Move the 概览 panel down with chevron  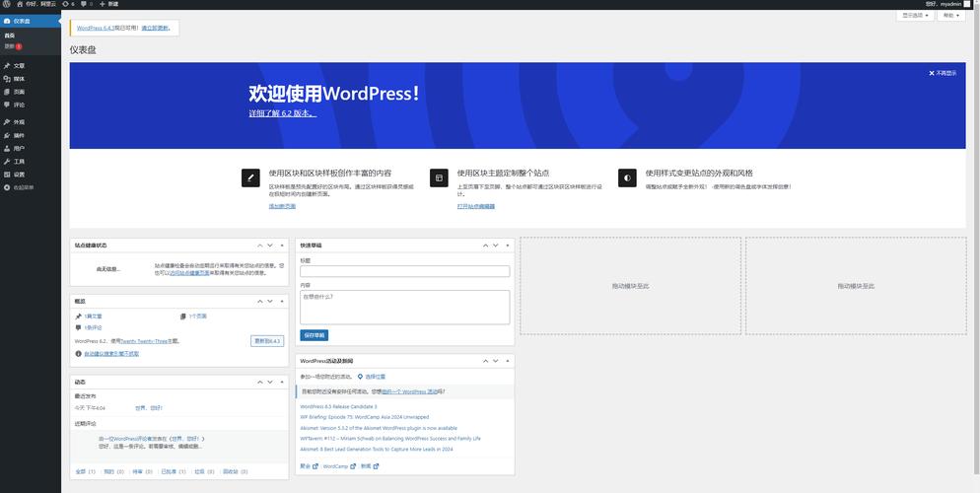click(x=271, y=302)
